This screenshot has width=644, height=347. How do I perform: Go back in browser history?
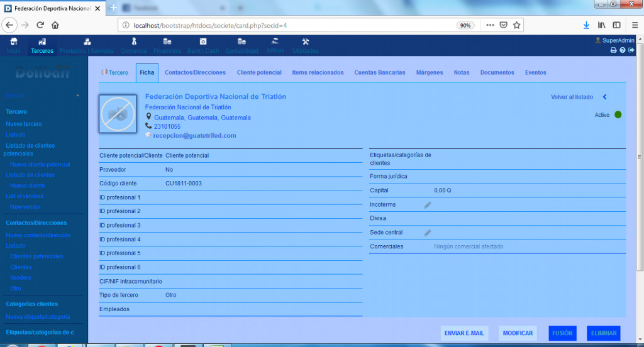(x=9, y=25)
